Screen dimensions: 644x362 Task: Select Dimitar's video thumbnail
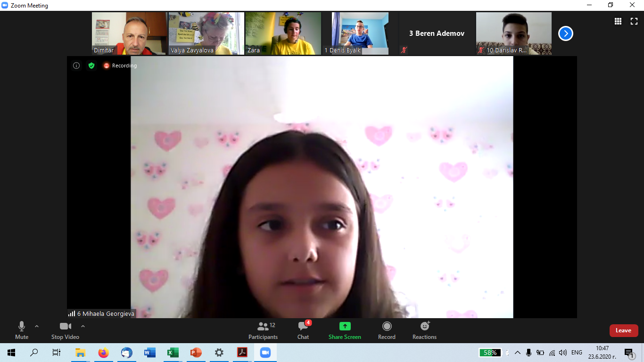pyautogui.click(x=129, y=33)
